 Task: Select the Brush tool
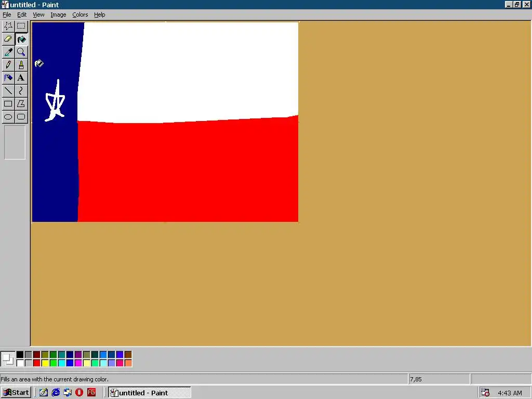click(x=21, y=65)
